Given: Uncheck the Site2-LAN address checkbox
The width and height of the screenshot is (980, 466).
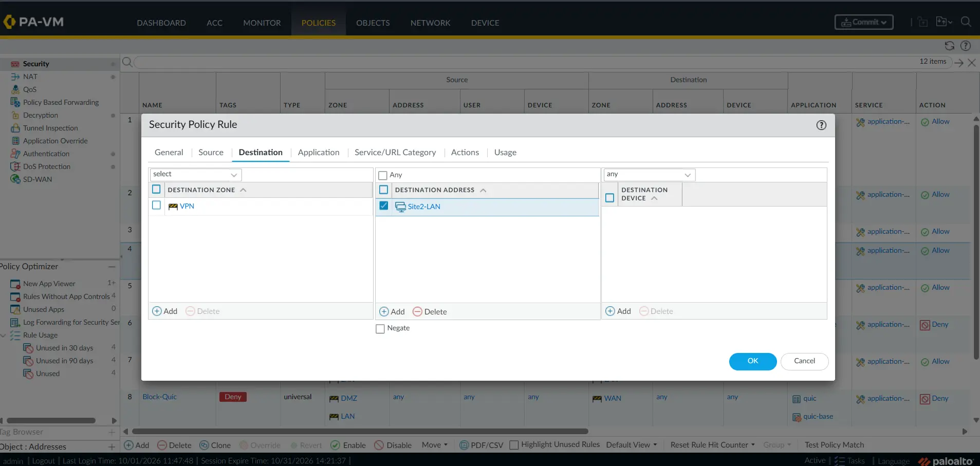Looking at the screenshot, I should click(384, 206).
